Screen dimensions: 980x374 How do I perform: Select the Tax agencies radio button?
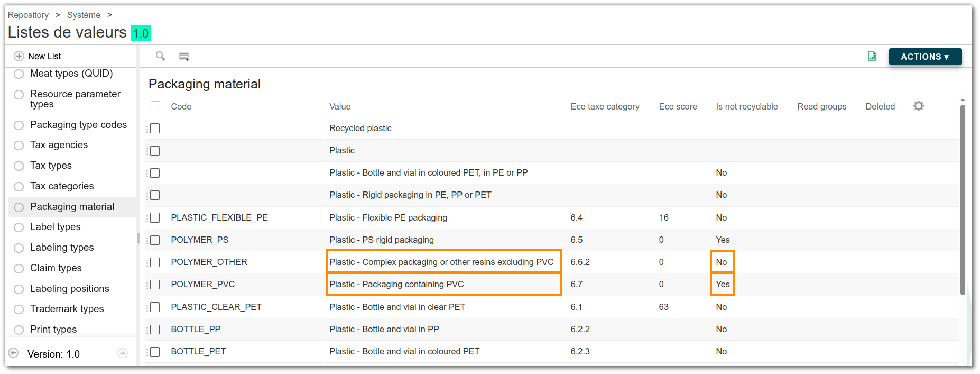[19, 145]
